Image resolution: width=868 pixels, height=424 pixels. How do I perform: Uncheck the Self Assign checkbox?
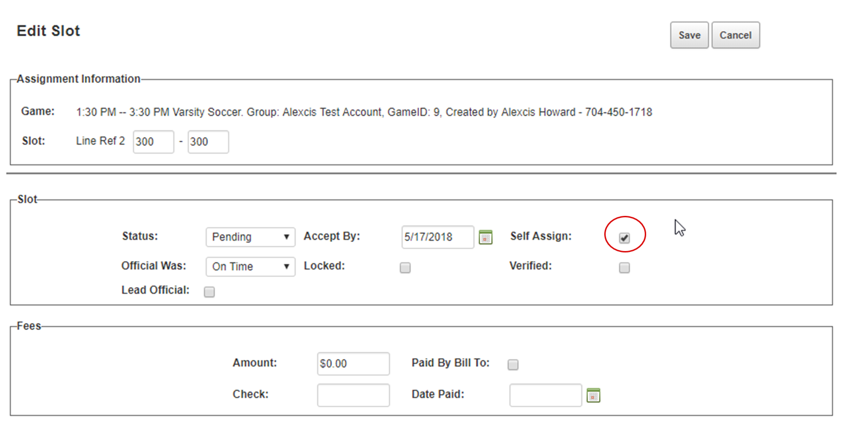tap(624, 238)
